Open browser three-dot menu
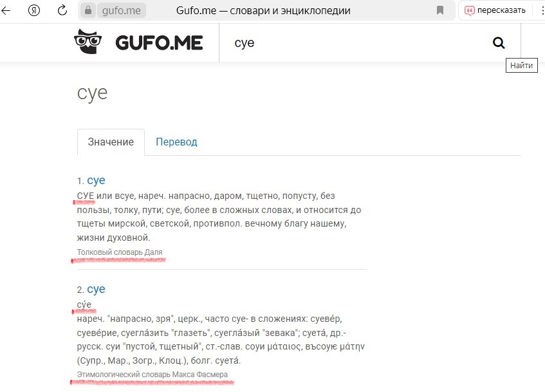This screenshot has height=392, width=545. click(540, 10)
